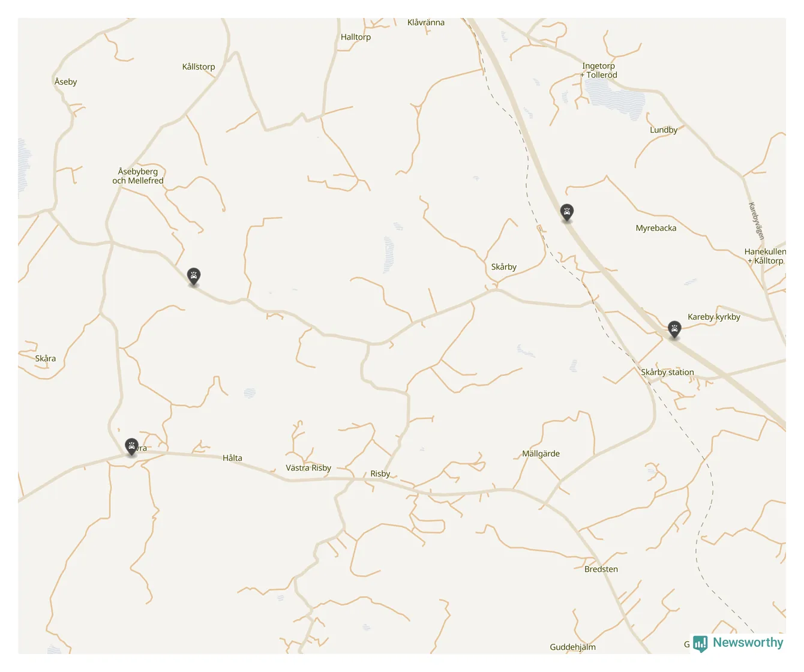Viewport: 804px width, 672px height.
Task: Select the car marker beside Kareby kyrkby
Action: pyautogui.click(x=674, y=329)
